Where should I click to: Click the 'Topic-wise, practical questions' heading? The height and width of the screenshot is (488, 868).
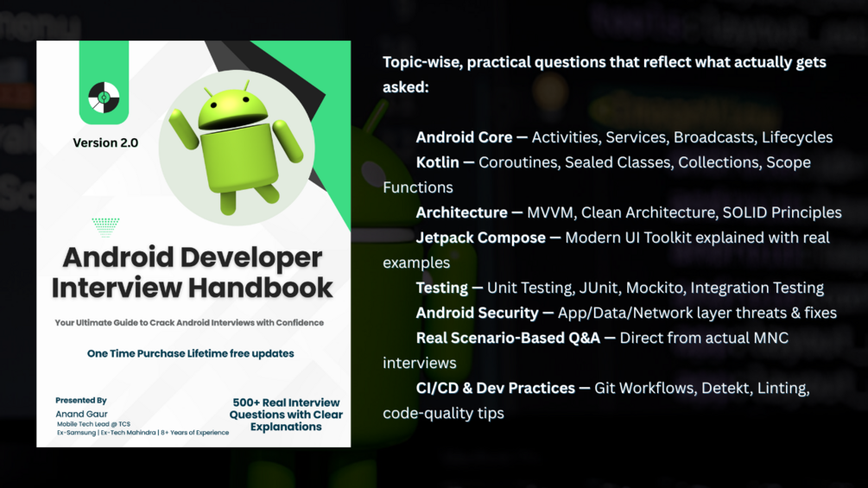pos(605,74)
